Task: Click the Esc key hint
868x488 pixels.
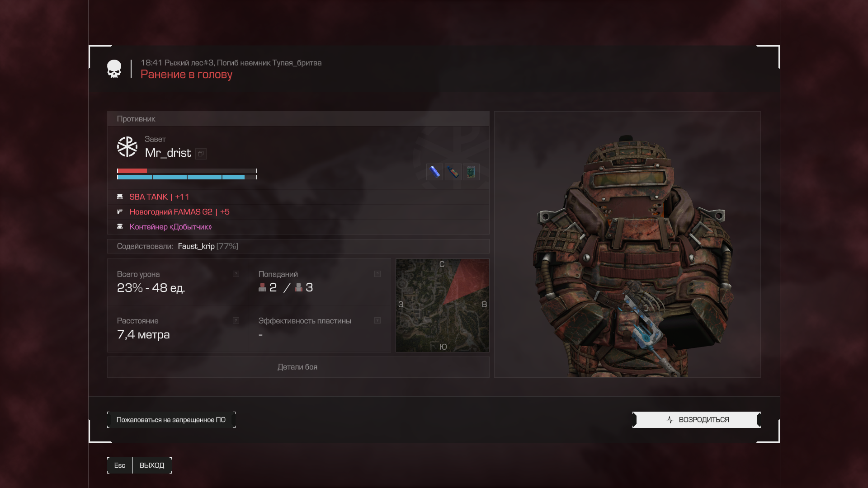Action: [x=120, y=465]
